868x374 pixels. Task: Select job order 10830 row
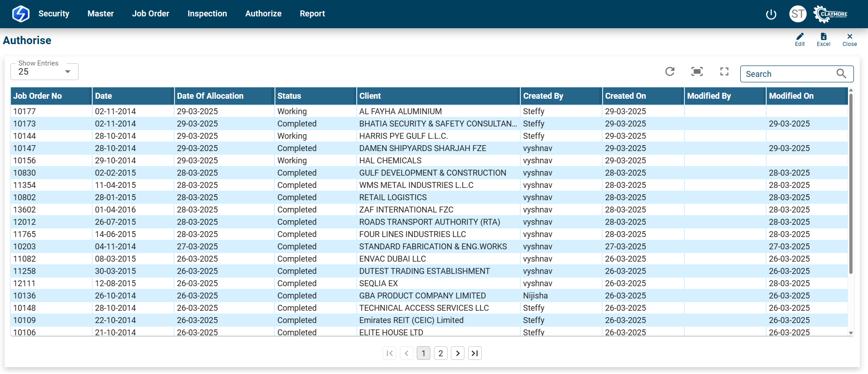click(25, 173)
